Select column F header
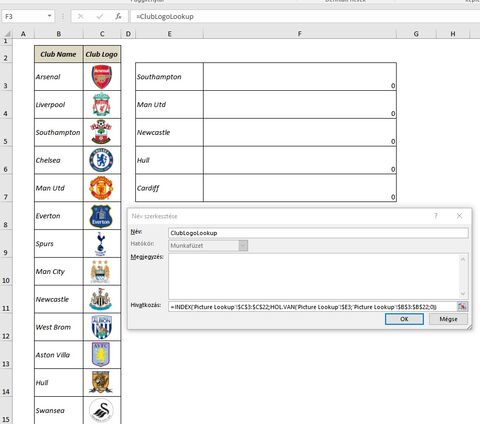Screen dimensions: 480x424 click(300, 34)
